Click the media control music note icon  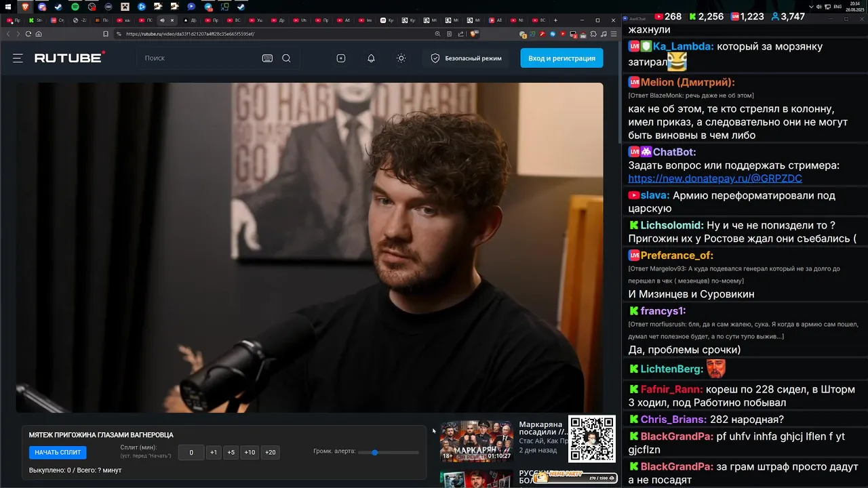(x=604, y=34)
